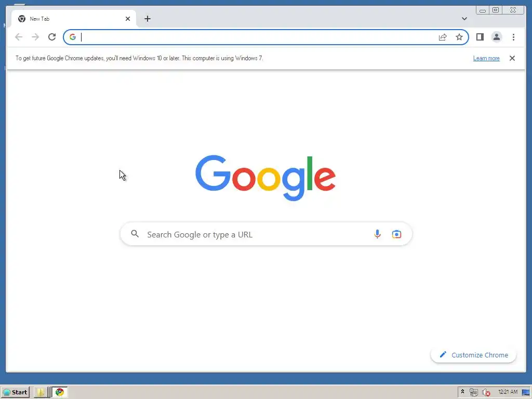Click the browser back arrow
Image resolution: width=532 pixels, height=399 pixels.
click(19, 37)
